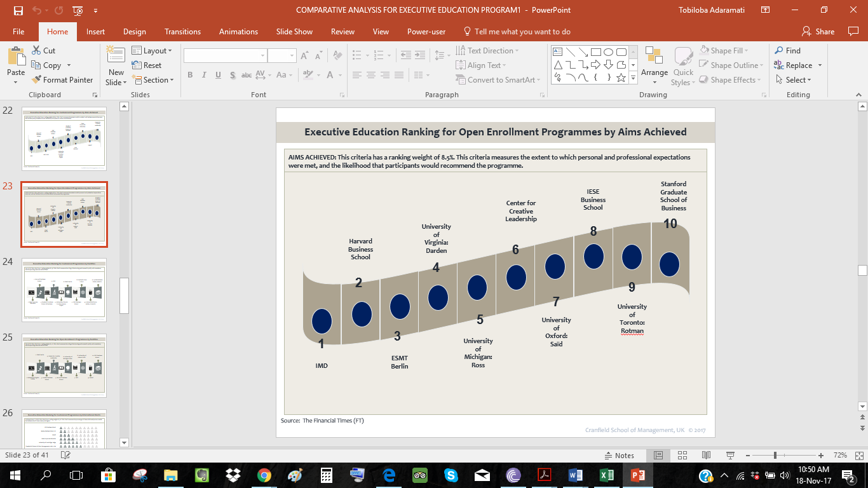This screenshot has width=868, height=488.
Task: Click the Find button
Action: (787, 51)
